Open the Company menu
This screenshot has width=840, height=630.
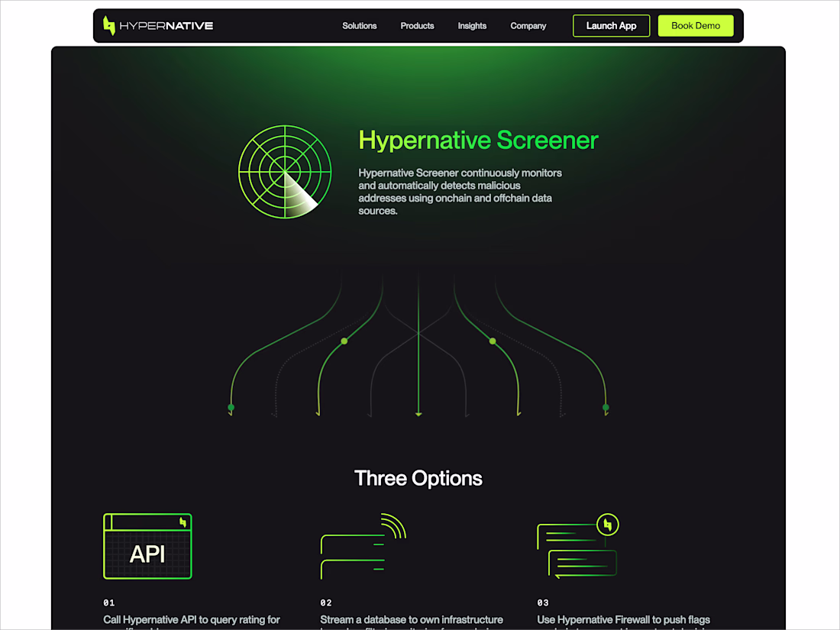[528, 26]
